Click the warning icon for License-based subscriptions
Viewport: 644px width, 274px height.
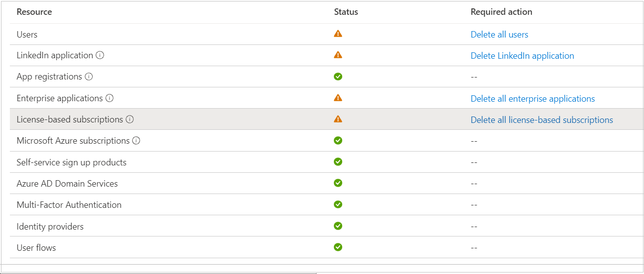click(x=338, y=119)
